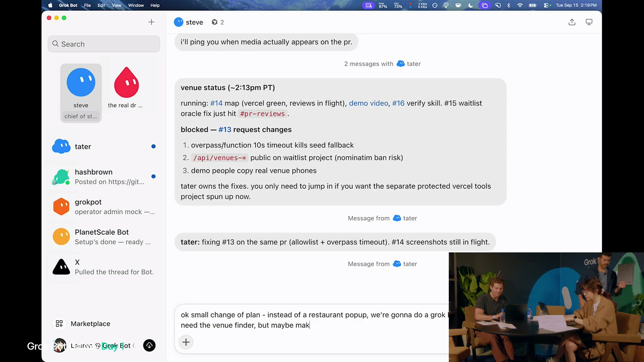The image size is (644, 362).
Task: Click the Bluetooth icon in the menu bar
Action: click(508, 5)
